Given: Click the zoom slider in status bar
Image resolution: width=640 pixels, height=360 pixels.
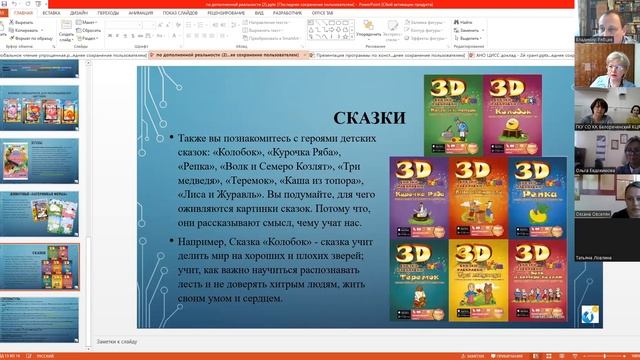Looking at the screenshot, I should coord(605,356).
